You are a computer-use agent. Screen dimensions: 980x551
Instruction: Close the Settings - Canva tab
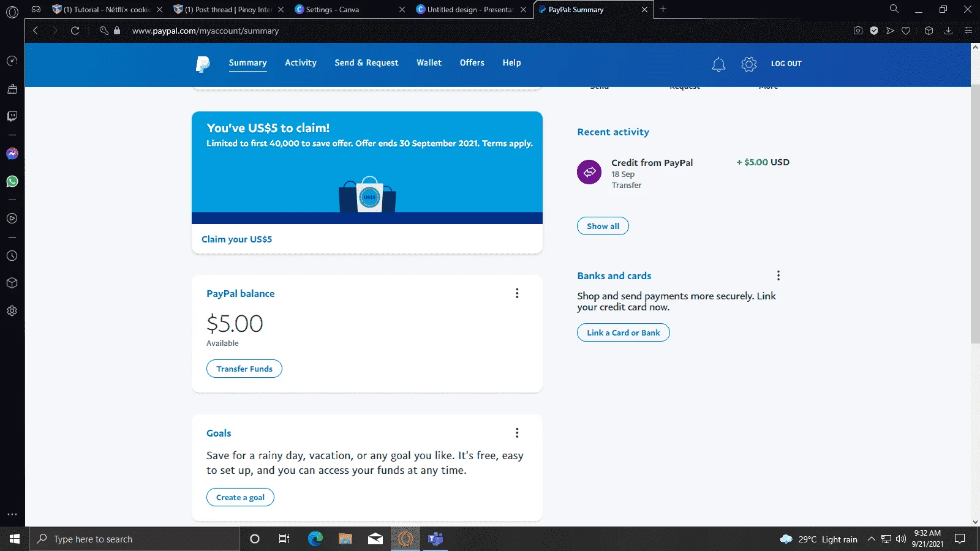[x=402, y=9]
